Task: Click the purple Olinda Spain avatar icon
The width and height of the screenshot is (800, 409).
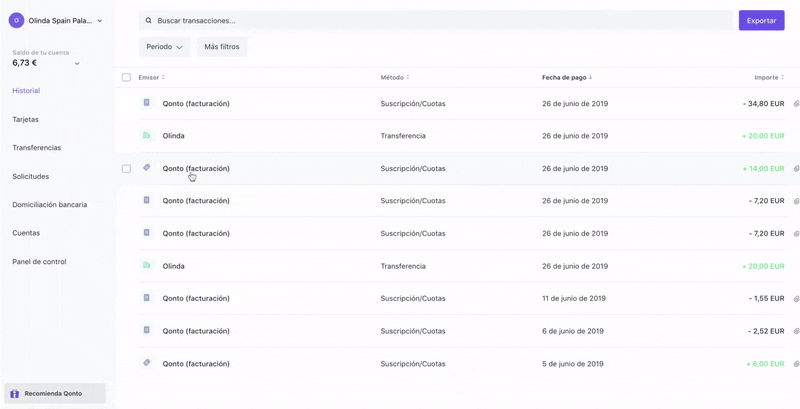Action: point(16,20)
